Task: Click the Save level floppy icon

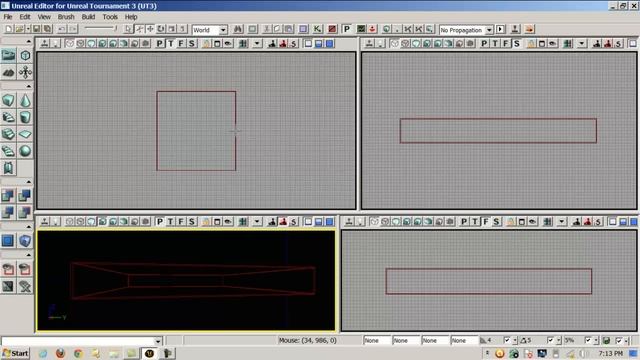Action: 37,29
